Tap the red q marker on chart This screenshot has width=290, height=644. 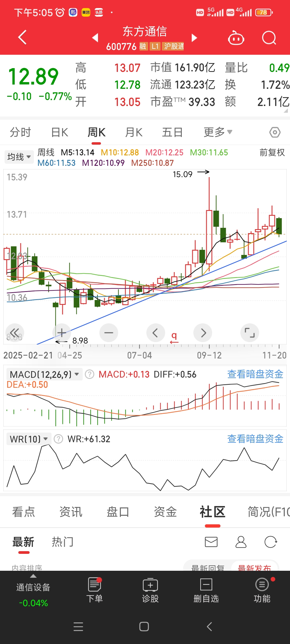pos(174,337)
